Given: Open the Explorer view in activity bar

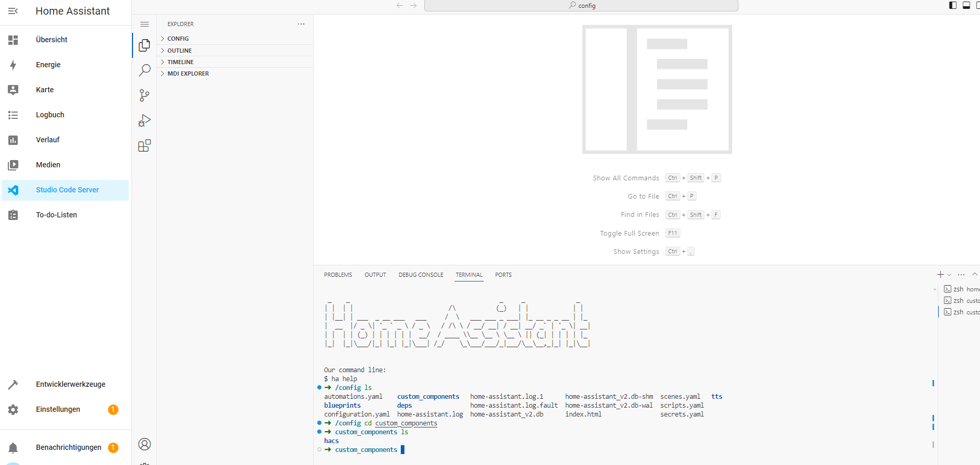Looking at the screenshot, I should pos(145,45).
